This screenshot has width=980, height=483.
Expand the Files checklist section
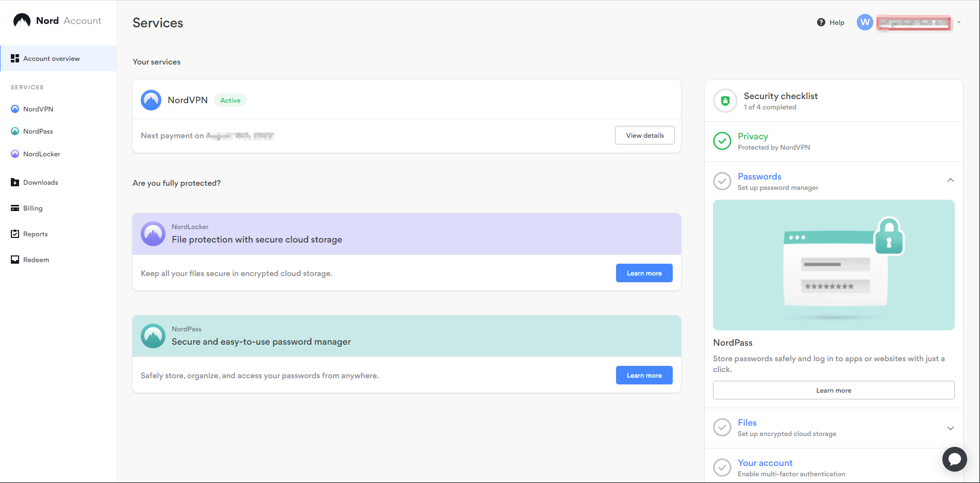[x=951, y=428]
